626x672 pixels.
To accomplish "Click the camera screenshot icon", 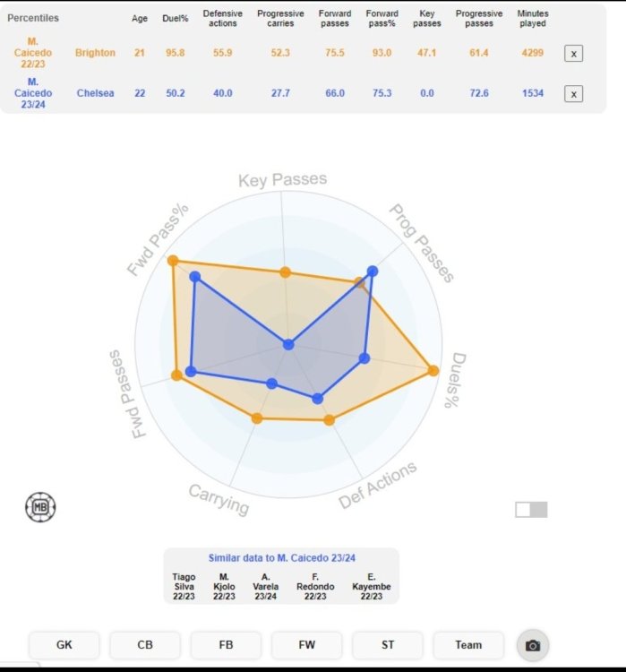I will point(533,645).
